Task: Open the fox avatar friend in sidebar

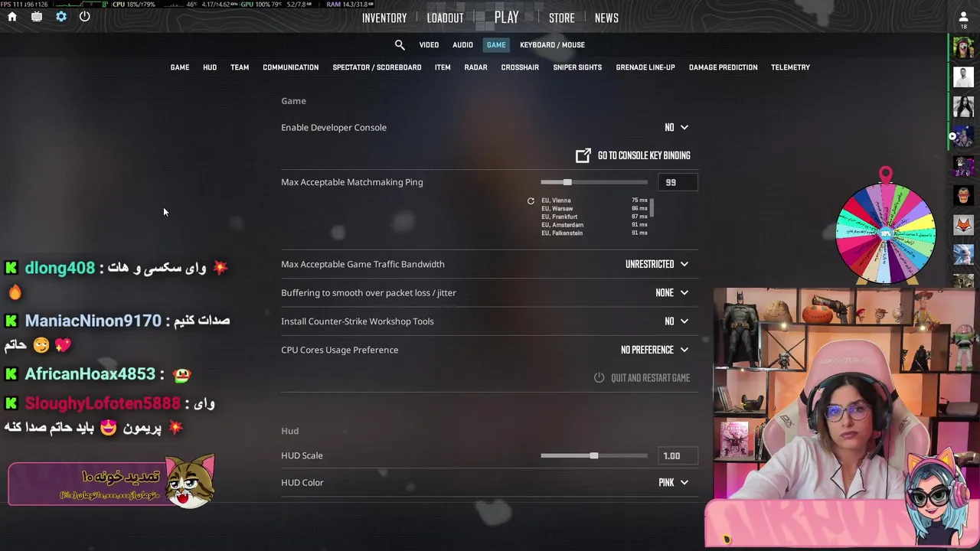Action: (x=963, y=225)
